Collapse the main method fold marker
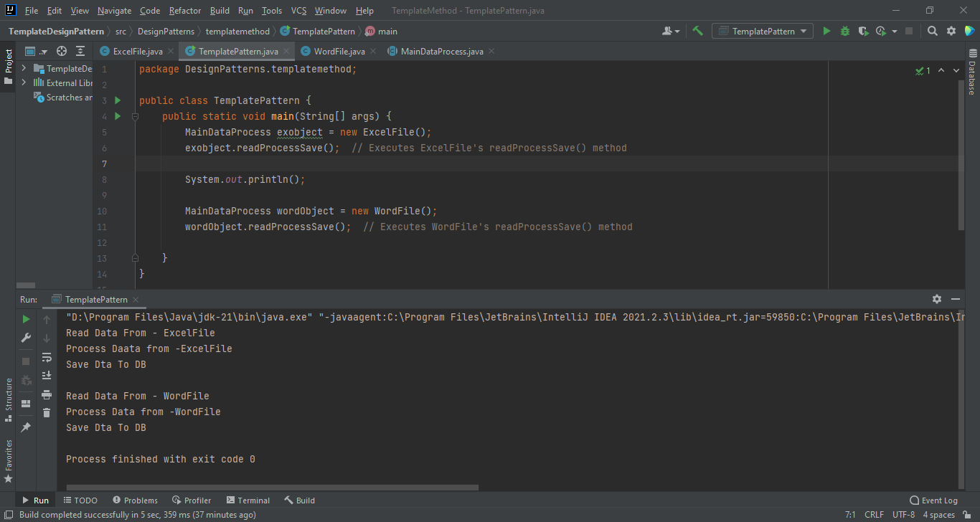Viewport: 980px width, 522px height. tap(135, 116)
